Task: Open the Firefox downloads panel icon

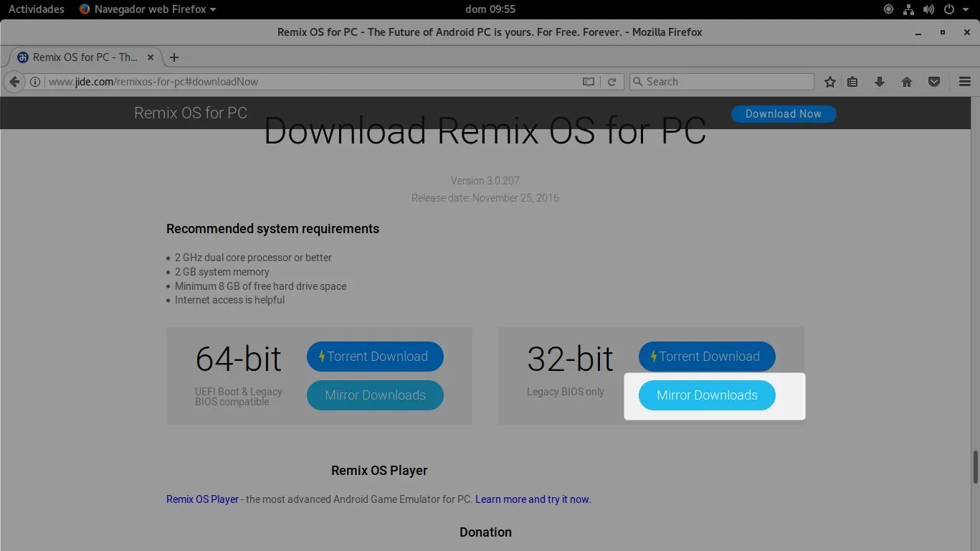Action: [880, 81]
